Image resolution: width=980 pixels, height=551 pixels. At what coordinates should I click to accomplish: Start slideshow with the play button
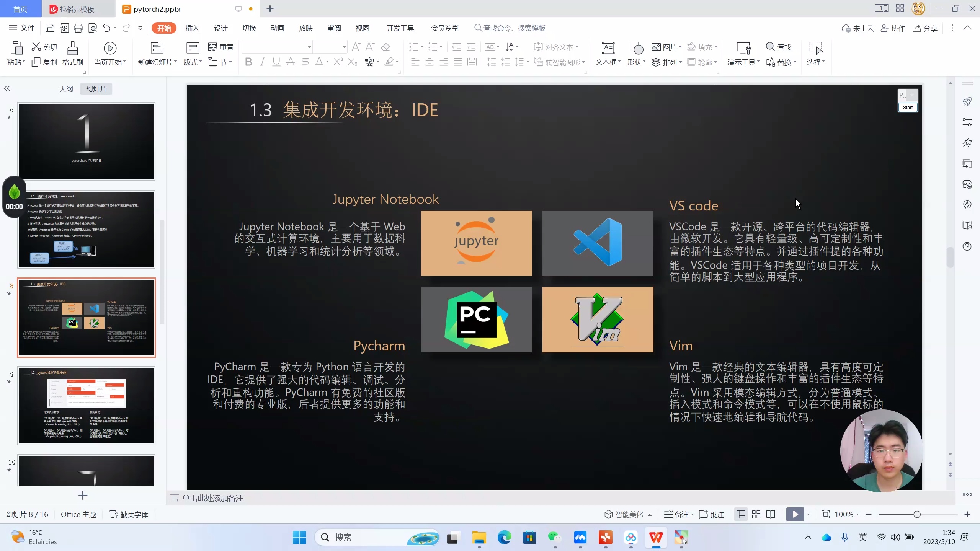[795, 514]
